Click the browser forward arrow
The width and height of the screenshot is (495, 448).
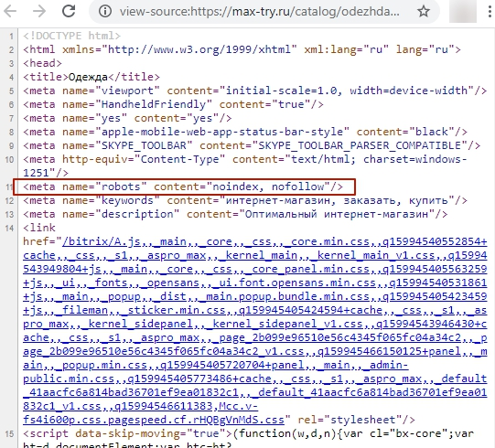(39, 11)
